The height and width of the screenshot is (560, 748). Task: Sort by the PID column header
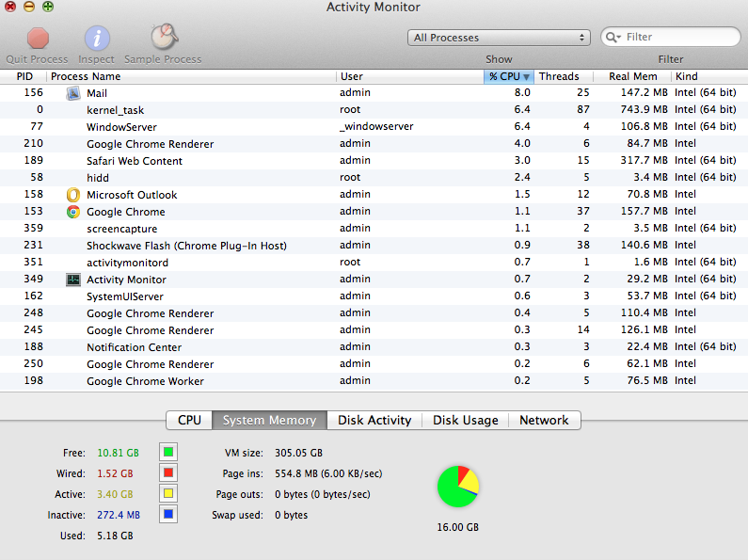click(x=24, y=76)
